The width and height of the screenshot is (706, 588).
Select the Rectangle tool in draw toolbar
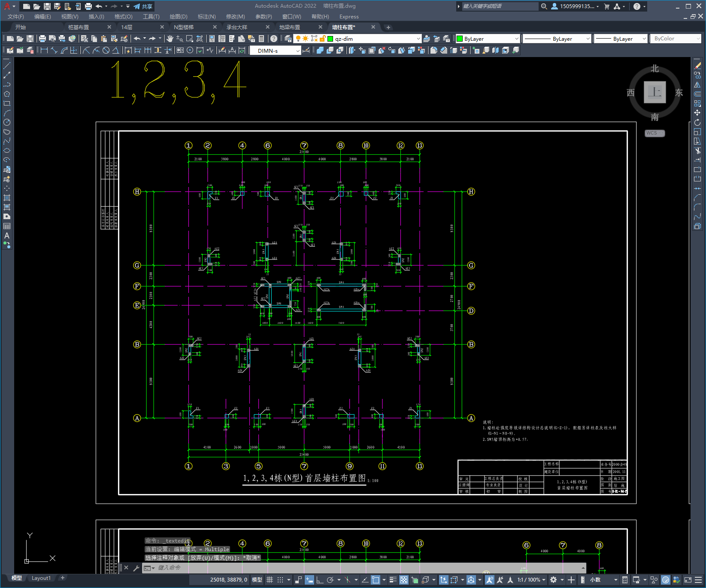[7, 103]
